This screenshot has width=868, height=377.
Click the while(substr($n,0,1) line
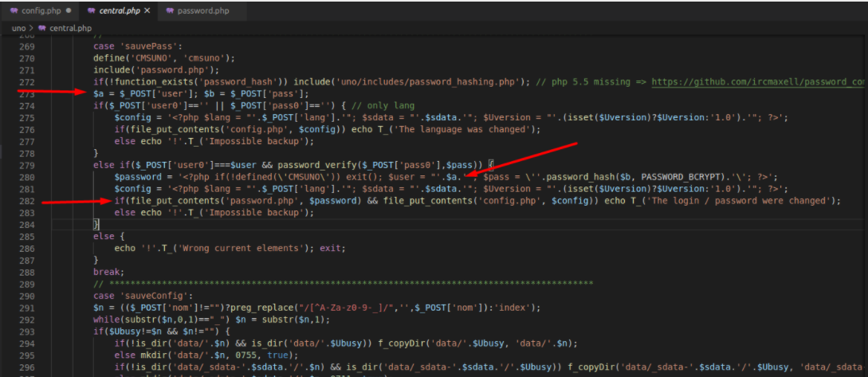[211, 320]
